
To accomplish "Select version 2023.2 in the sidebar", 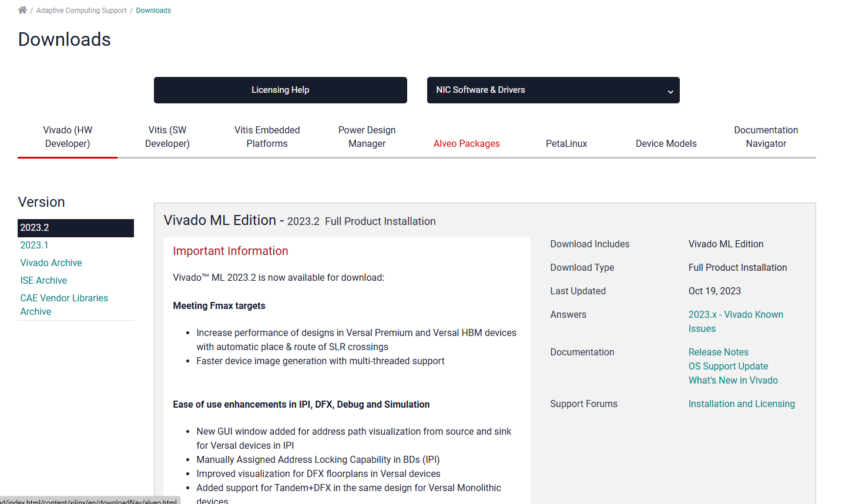I will pos(76,228).
